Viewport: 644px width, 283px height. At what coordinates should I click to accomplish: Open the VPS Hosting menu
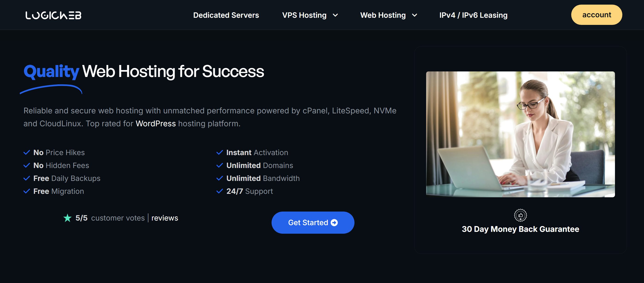[304, 15]
